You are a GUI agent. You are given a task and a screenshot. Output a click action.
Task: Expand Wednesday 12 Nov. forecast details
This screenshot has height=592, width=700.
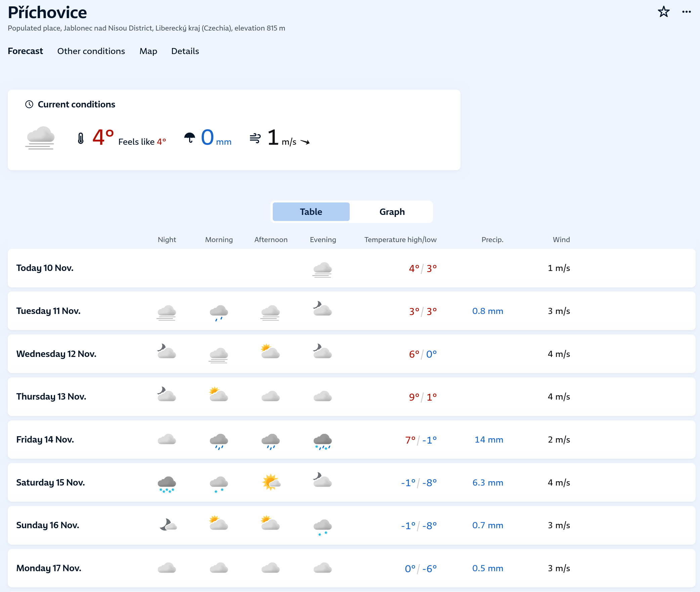pyautogui.click(x=56, y=354)
